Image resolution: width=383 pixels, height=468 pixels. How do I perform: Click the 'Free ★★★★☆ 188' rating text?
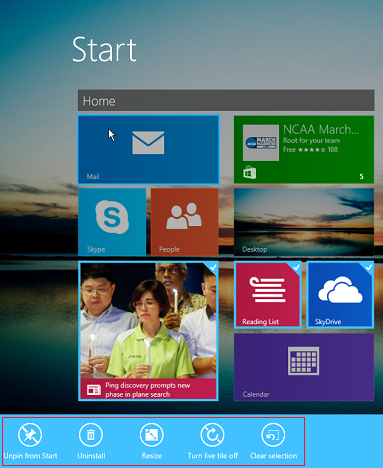point(310,149)
